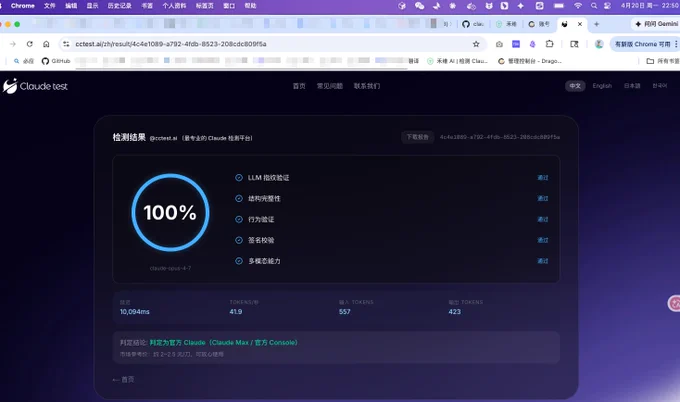680x402 pixels.
Task: Switch language to 한국어
Action: click(660, 86)
